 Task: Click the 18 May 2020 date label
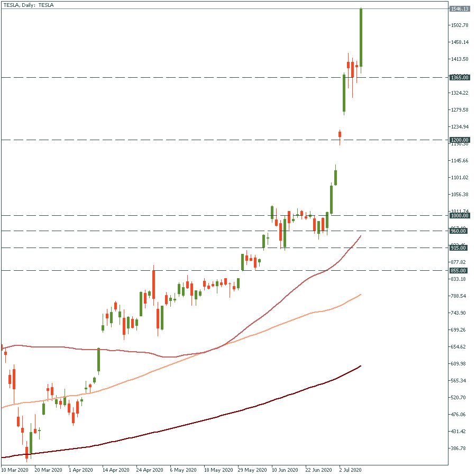coord(218,470)
